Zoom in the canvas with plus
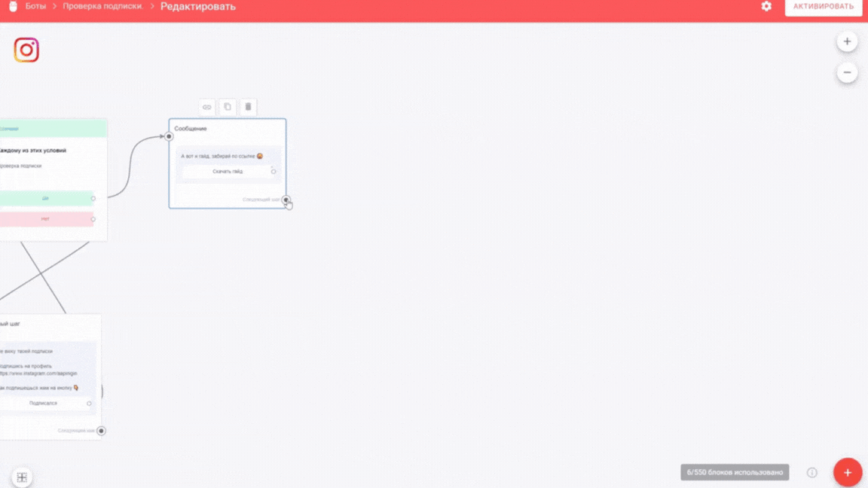Image resolution: width=868 pixels, height=488 pixels. (847, 41)
